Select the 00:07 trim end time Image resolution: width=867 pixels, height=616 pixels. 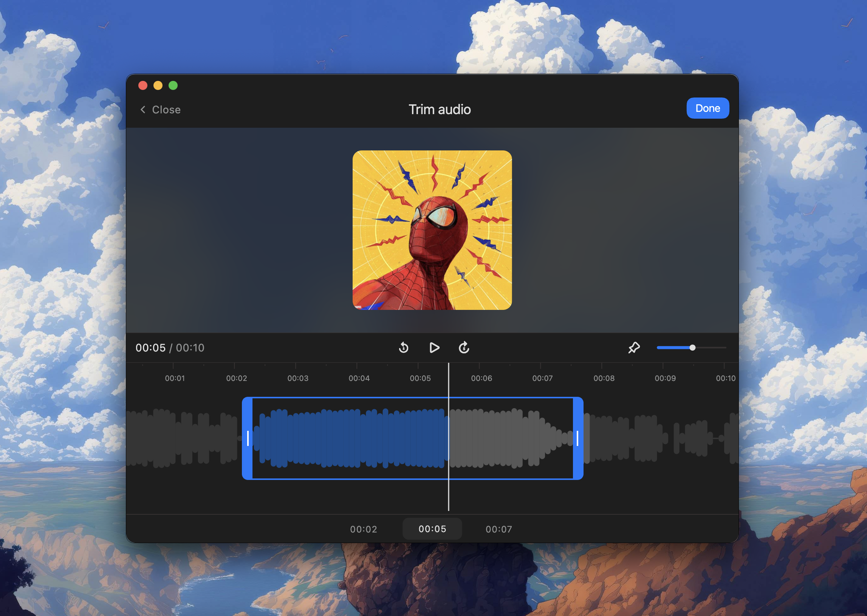(x=499, y=529)
